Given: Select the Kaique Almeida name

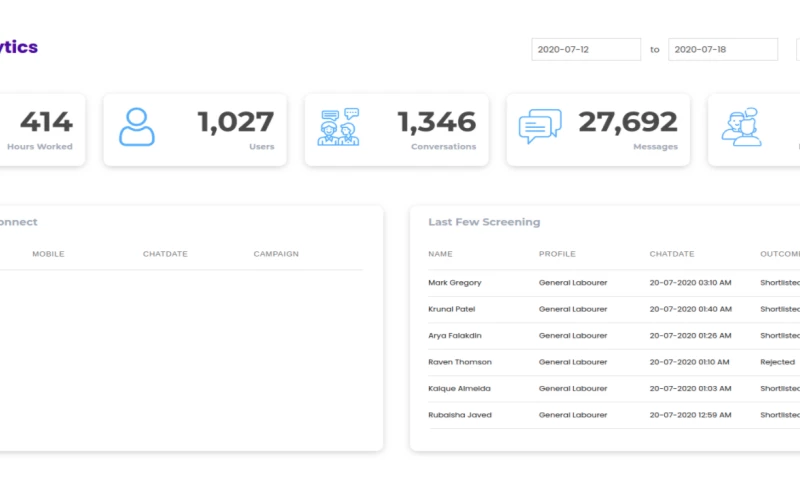Looking at the screenshot, I should point(459,389).
